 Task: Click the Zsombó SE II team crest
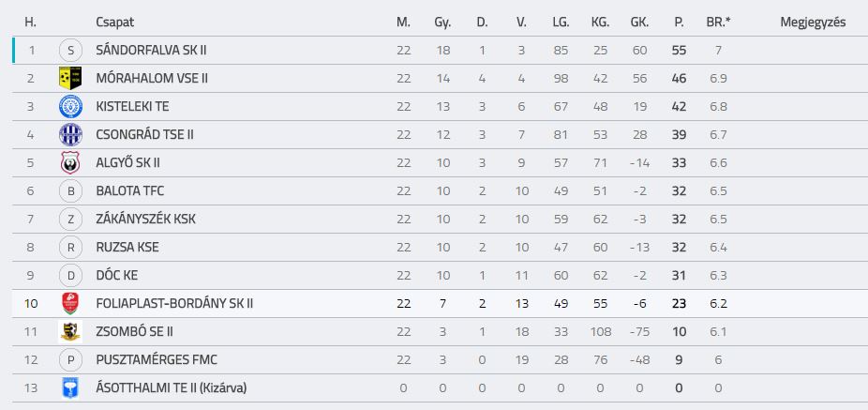click(x=70, y=332)
